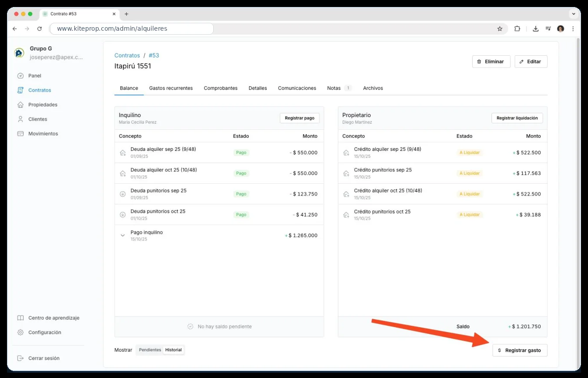Open Centro de aprendizaje

54,318
